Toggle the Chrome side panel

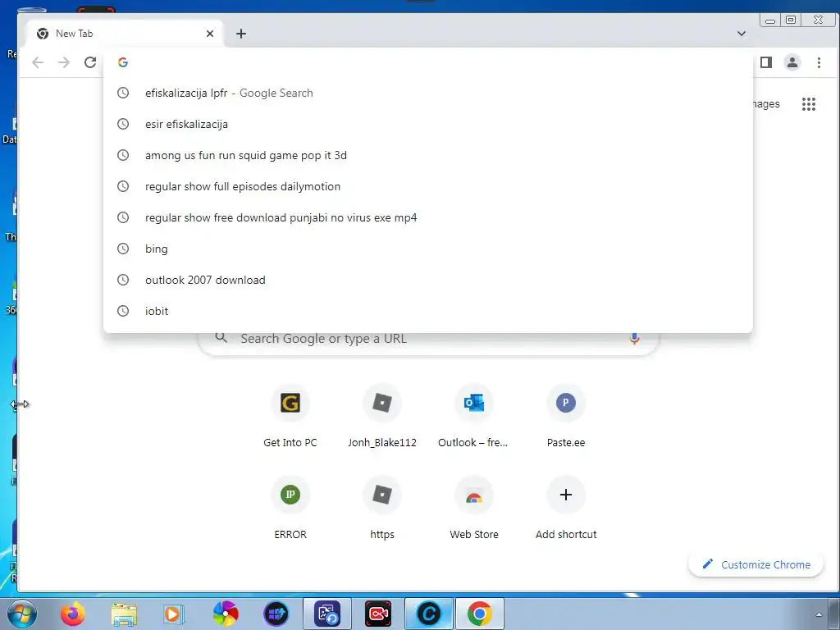click(x=766, y=62)
